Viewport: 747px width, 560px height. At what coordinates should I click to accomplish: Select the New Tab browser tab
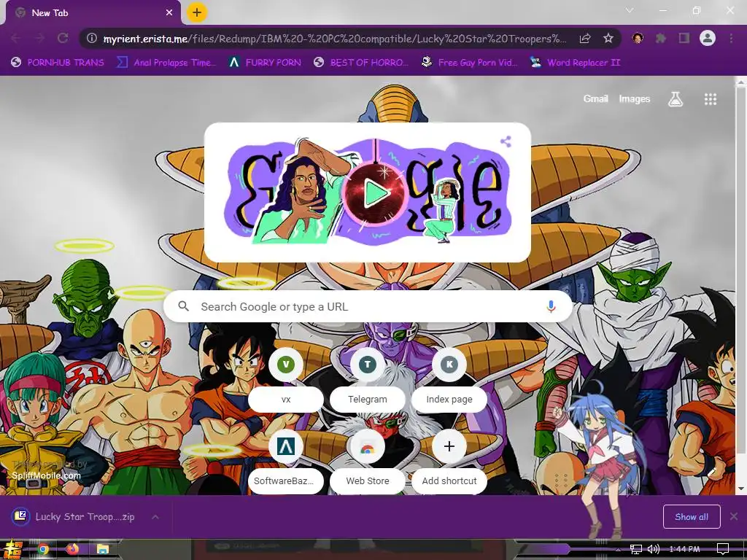tap(93, 13)
